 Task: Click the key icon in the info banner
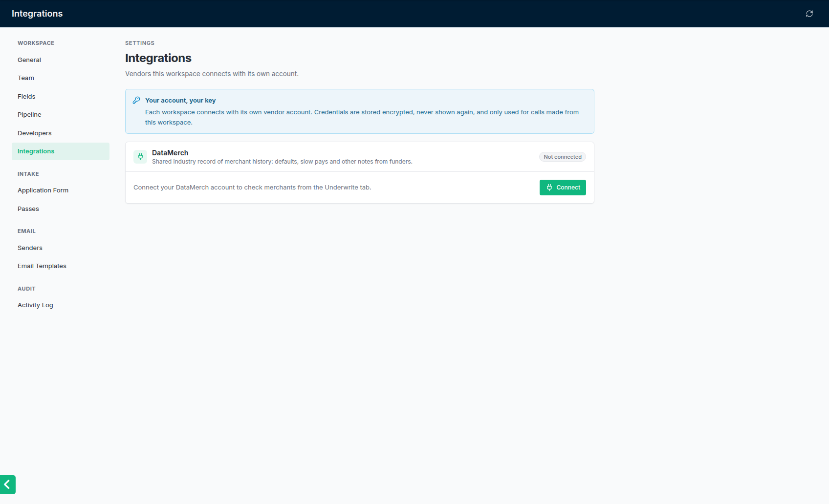(136, 100)
